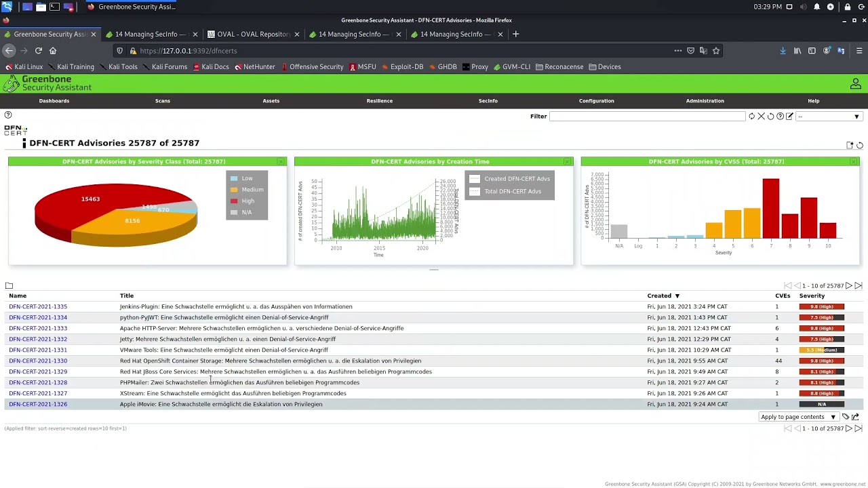Open the Firefox hamburger menu
Screen dimensions: 868x488
pyautogui.click(x=859, y=51)
